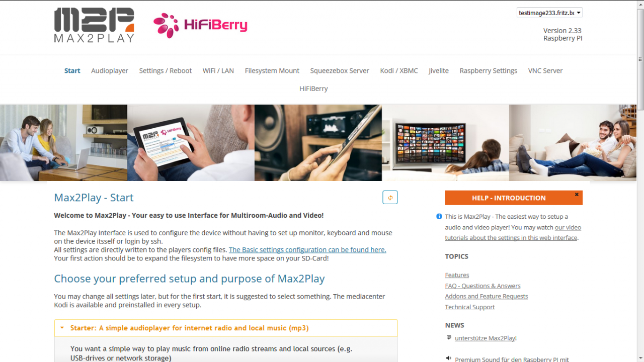Click the page vertical scrollbar
Screen dimensions: 644x362
[640, 181]
